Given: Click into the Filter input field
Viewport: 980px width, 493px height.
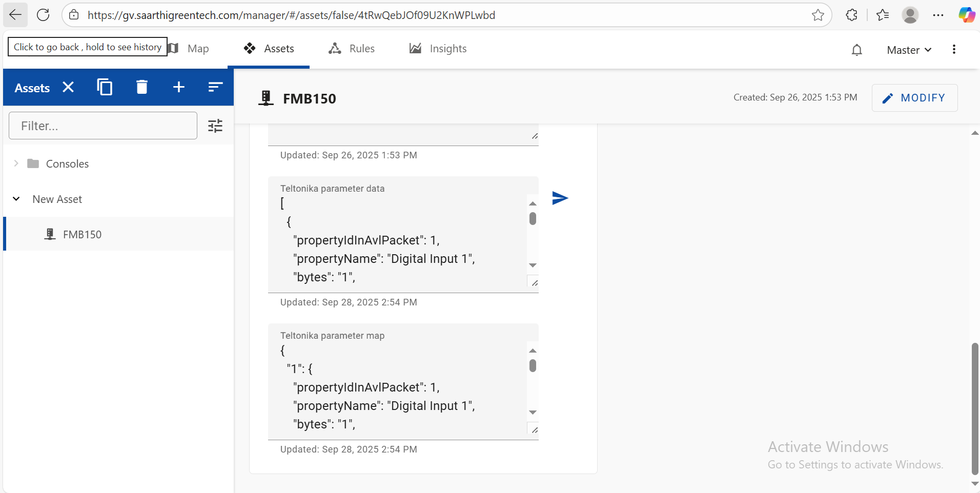Looking at the screenshot, I should click(103, 126).
